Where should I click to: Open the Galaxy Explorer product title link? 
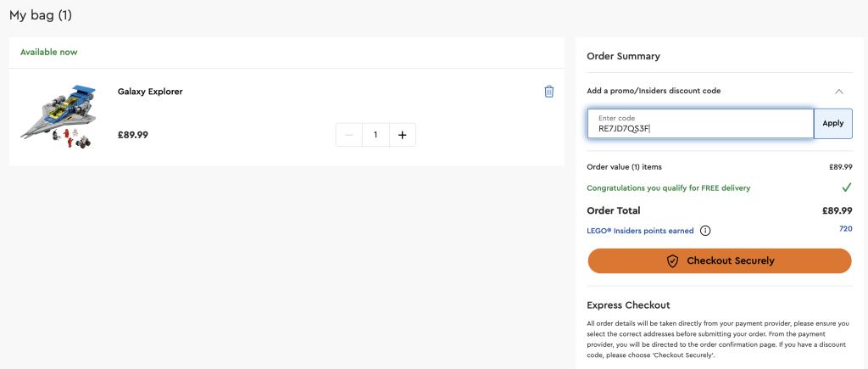click(150, 92)
